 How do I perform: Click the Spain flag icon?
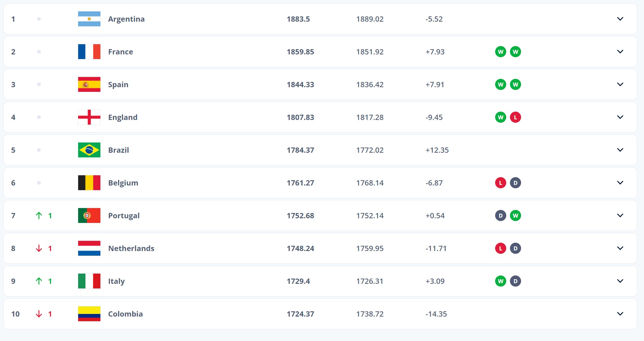(89, 84)
